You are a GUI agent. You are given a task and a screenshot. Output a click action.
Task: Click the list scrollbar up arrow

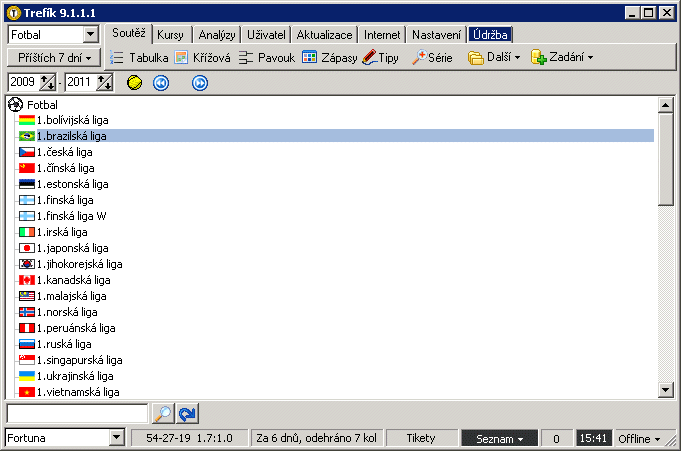click(x=665, y=105)
